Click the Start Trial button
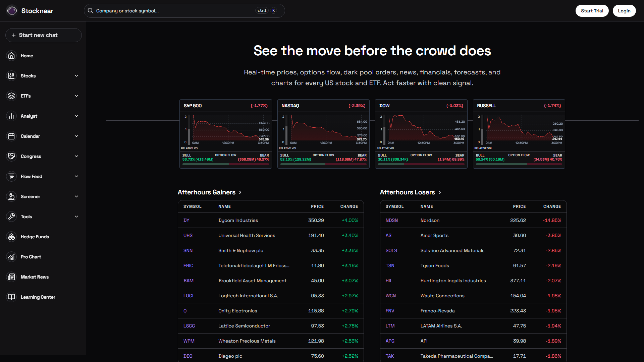 pos(592,11)
